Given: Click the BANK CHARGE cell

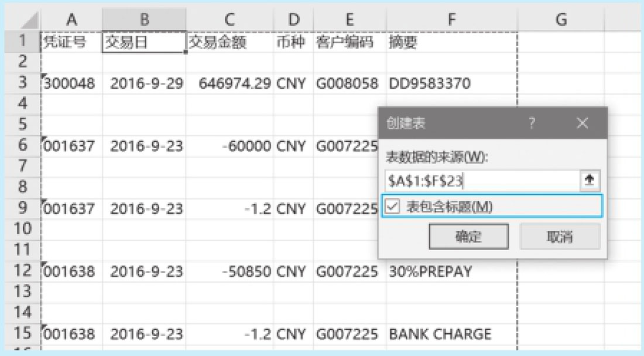Looking at the screenshot, I should [451, 334].
